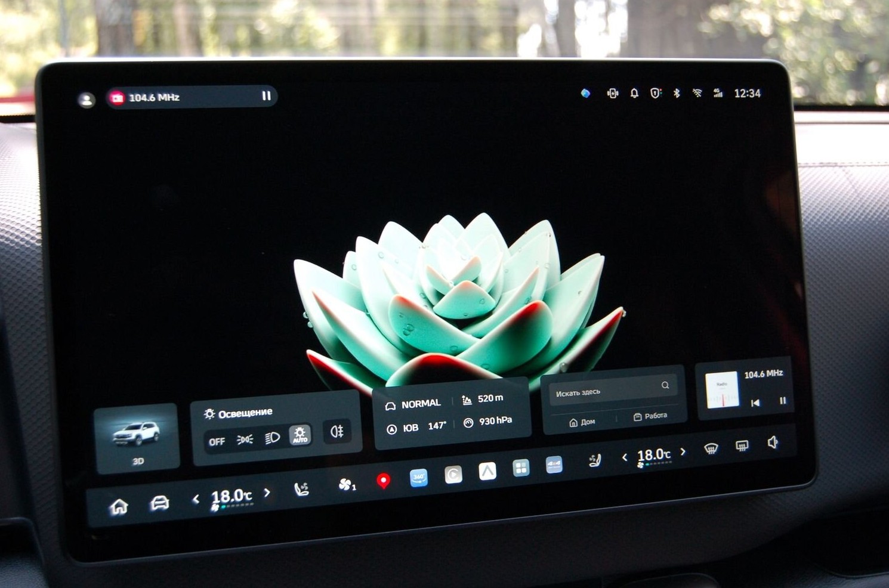This screenshot has width=889, height=588.
Task: Adjust fan speed icon
Action: coord(347,485)
